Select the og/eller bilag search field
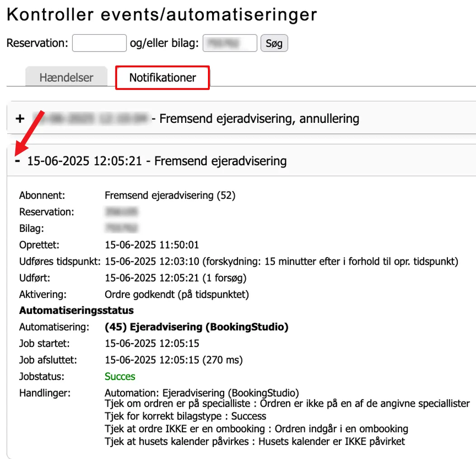Viewport: 476px width, 459px height. click(229, 43)
